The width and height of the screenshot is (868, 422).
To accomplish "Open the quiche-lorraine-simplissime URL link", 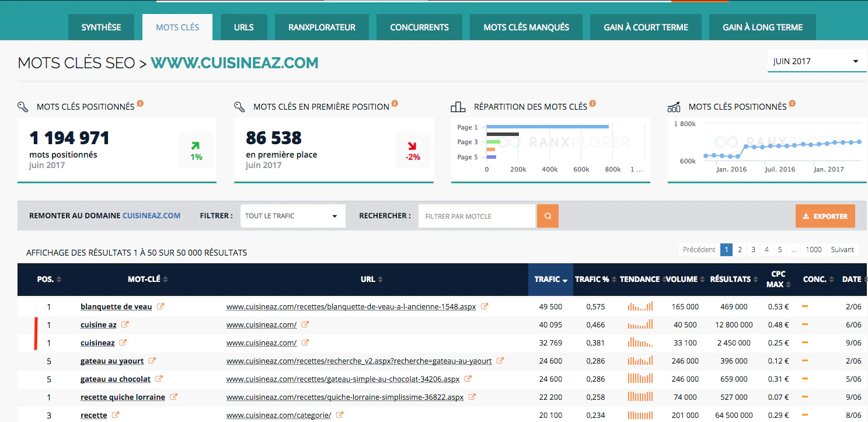I will [x=345, y=397].
